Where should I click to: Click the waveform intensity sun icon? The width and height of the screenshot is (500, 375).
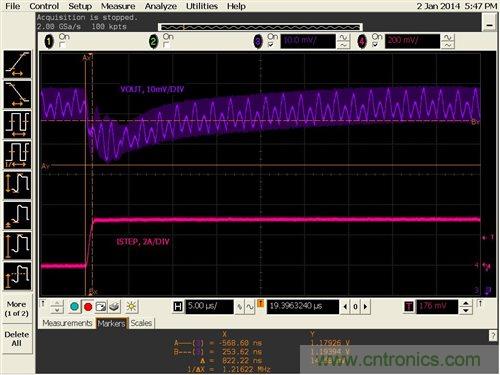coord(131,307)
